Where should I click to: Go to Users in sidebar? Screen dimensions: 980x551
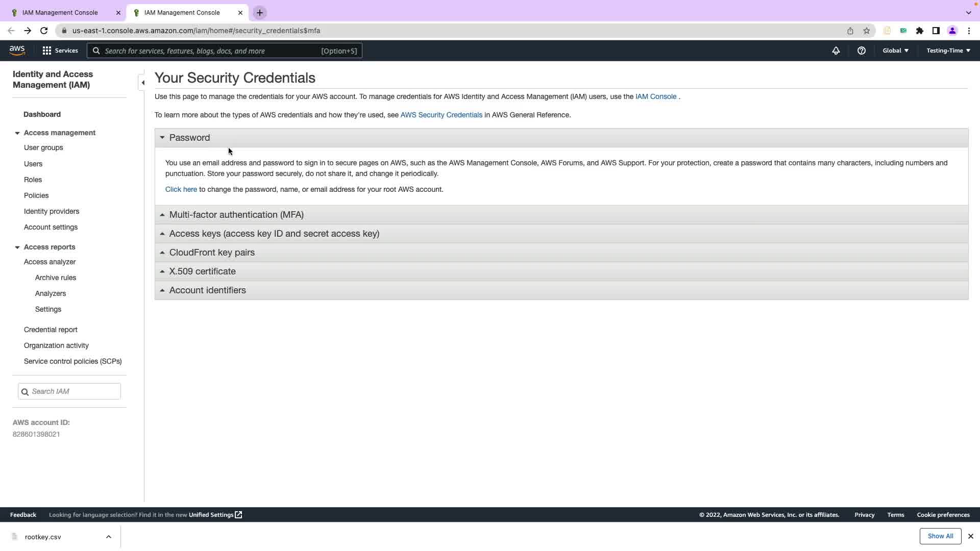[x=33, y=164]
